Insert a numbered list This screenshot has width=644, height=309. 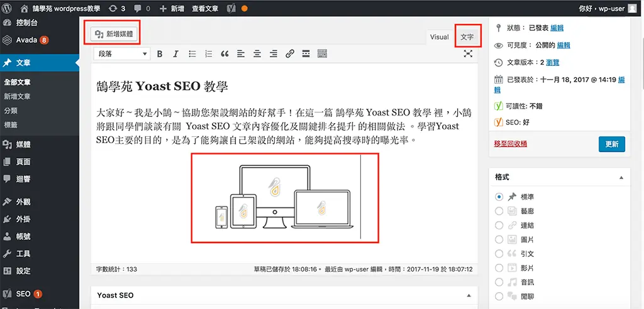[x=208, y=54]
